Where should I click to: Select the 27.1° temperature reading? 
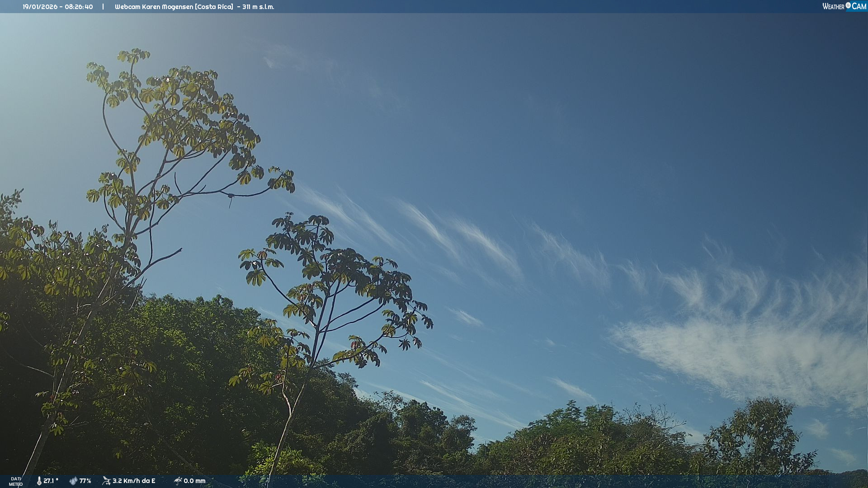coord(51,481)
